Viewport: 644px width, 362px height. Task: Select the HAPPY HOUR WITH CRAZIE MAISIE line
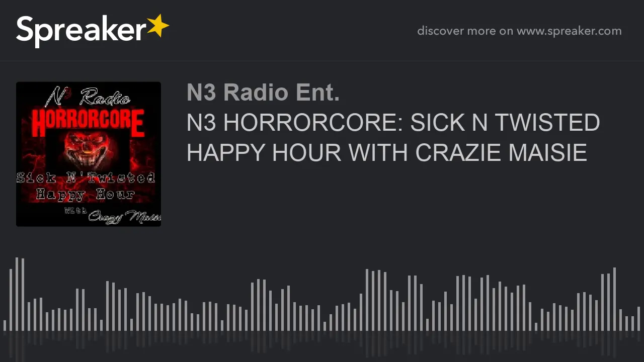click(x=386, y=153)
